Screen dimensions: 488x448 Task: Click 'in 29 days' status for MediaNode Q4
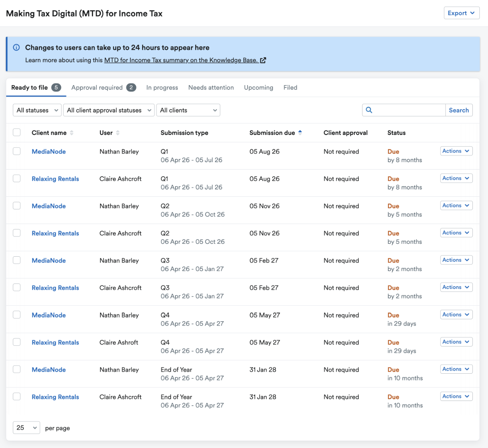click(x=402, y=324)
